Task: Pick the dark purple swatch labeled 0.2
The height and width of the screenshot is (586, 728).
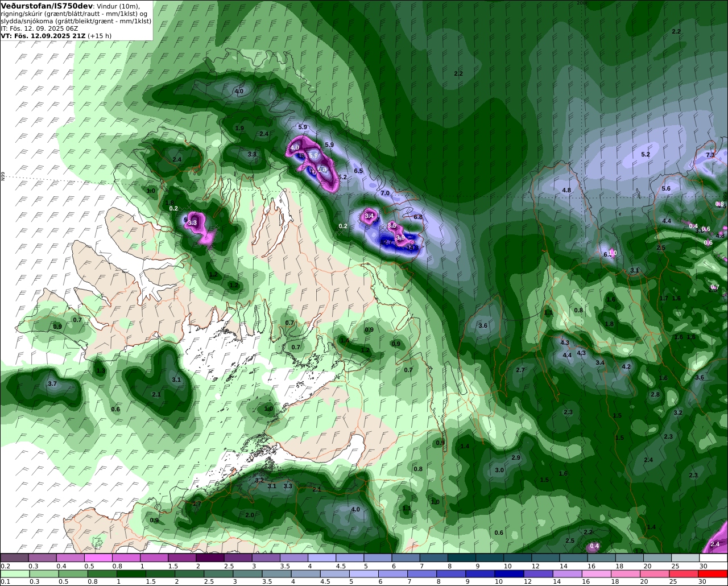Action: click(x=14, y=558)
